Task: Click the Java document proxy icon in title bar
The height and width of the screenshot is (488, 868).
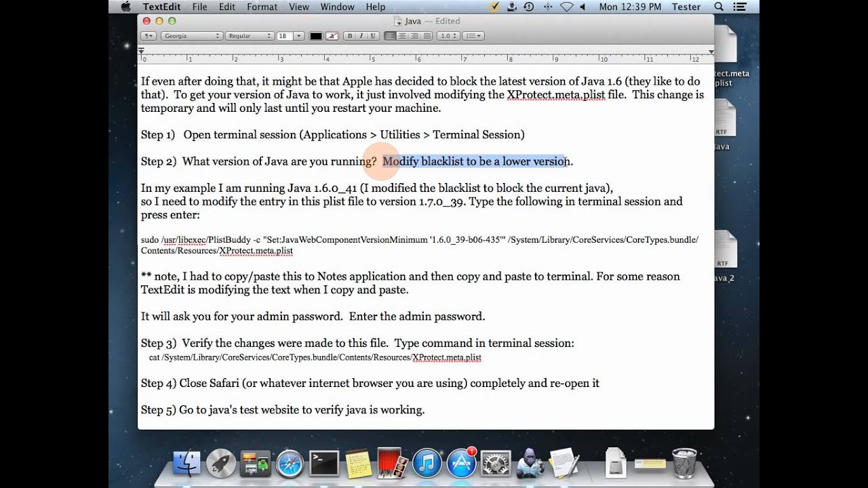Action: click(x=397, y=21)
